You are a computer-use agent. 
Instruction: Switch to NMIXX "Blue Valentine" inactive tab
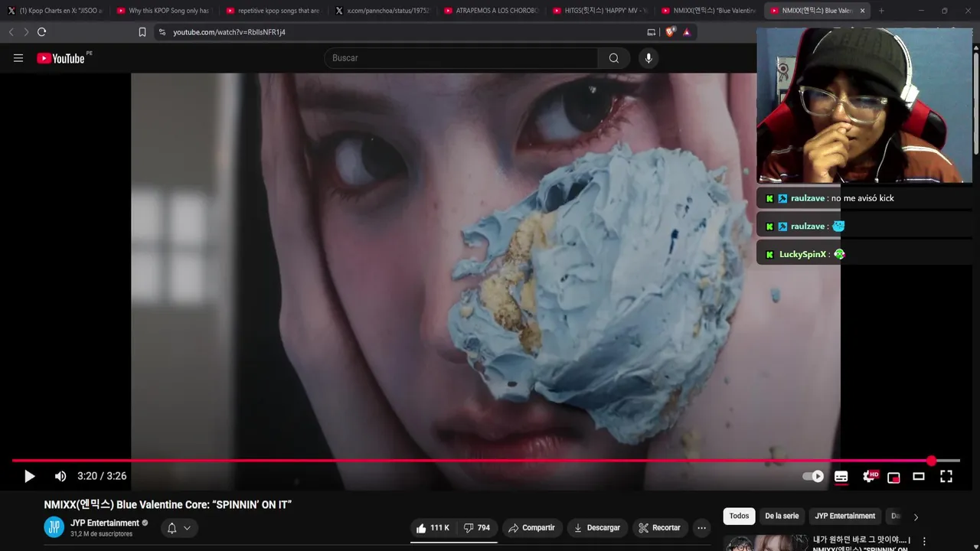coord(710,11)
